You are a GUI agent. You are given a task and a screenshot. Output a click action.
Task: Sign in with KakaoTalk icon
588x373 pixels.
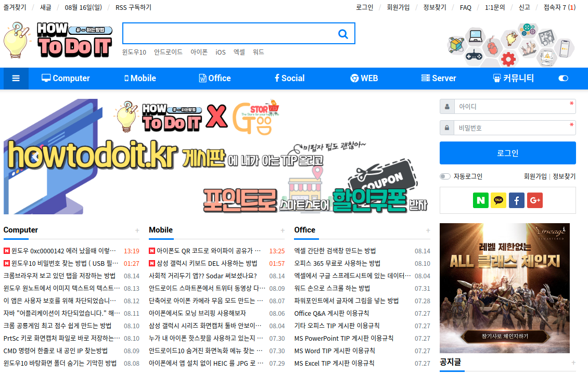click(x=498, y=200)
